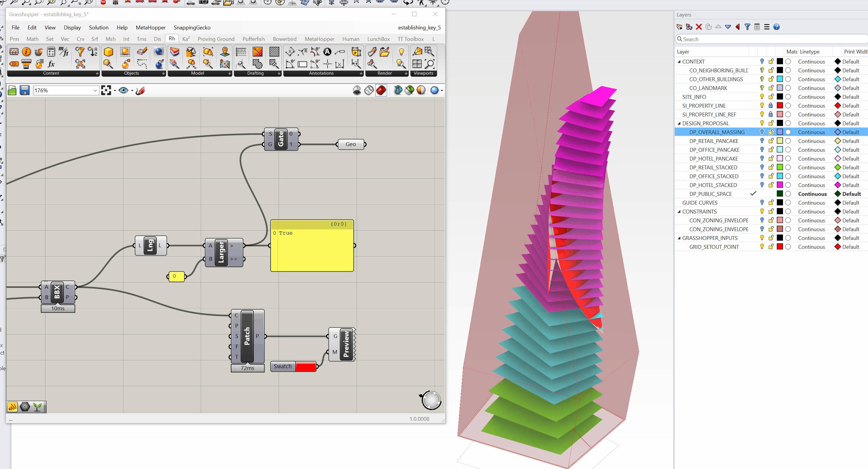Image resolution: width=868 pixels, height=469 pixels.
Task: Click the Grasshopper open file icon
Action: [12, 90]
